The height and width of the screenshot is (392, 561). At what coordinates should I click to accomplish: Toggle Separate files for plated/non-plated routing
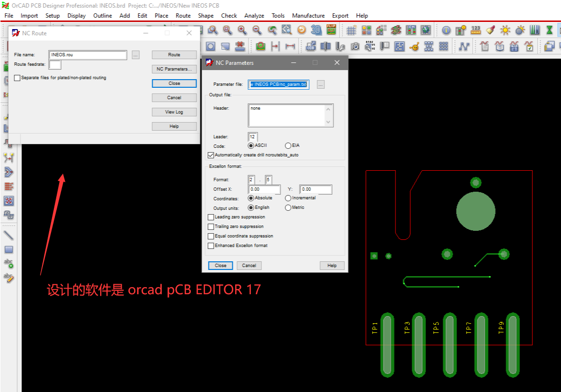pyautogui.click(x=17, y=78)
